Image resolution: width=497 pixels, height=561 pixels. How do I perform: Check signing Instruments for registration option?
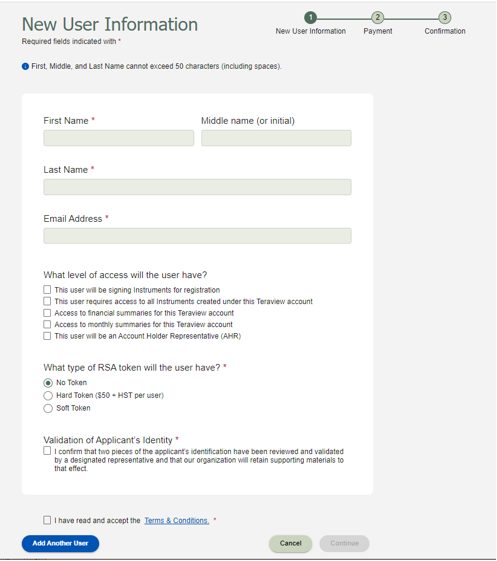47,289
